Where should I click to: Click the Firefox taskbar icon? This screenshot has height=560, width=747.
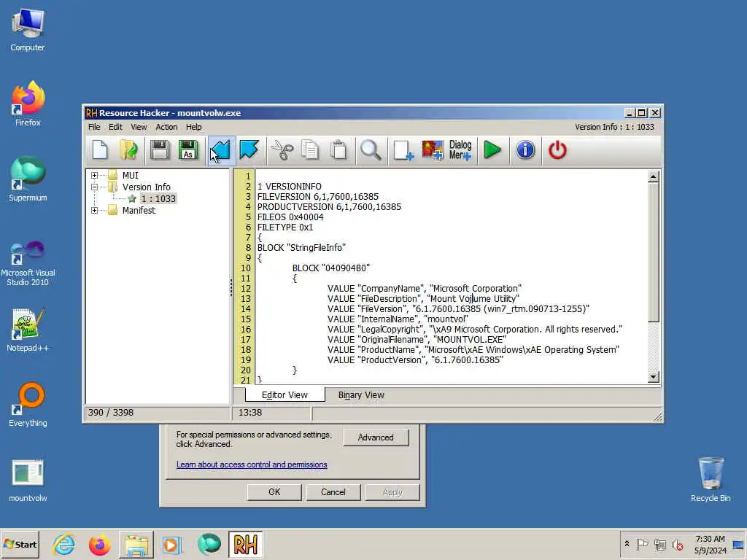point(99,544)
